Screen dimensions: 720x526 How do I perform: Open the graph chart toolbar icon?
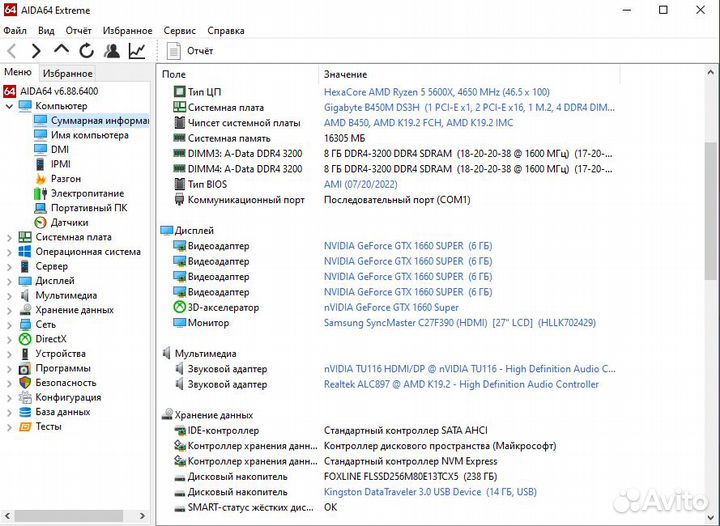137,51
